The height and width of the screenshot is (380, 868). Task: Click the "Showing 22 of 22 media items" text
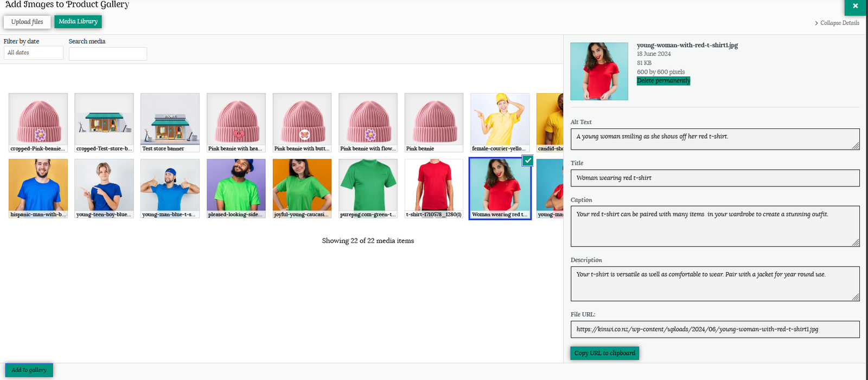[x=368, y=241]
